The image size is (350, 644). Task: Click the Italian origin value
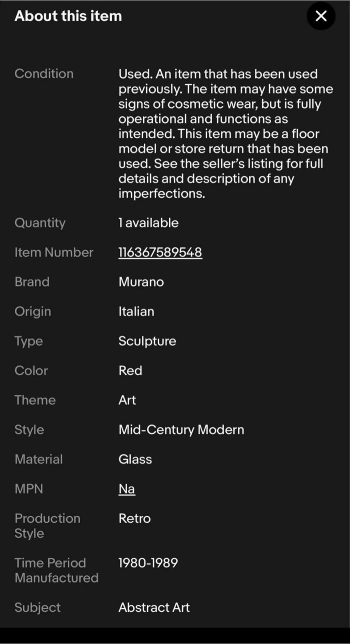tap(136, 311)
